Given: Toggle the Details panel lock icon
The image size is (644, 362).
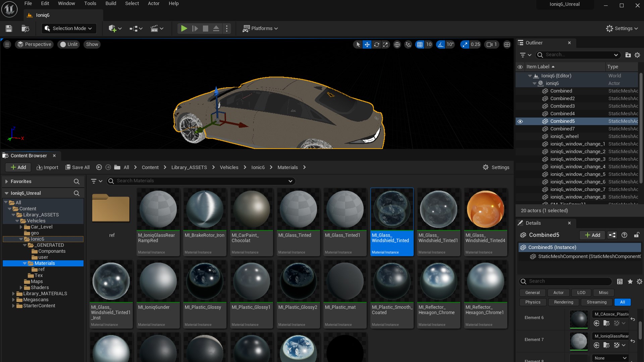Looking at the screenshot, I should tap(636, 235).
